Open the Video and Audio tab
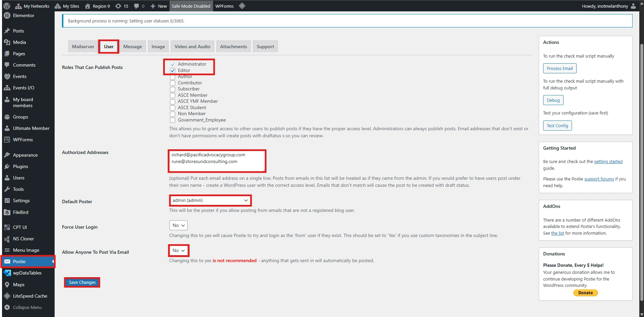The image size is (644, 317). coord(192,47)
